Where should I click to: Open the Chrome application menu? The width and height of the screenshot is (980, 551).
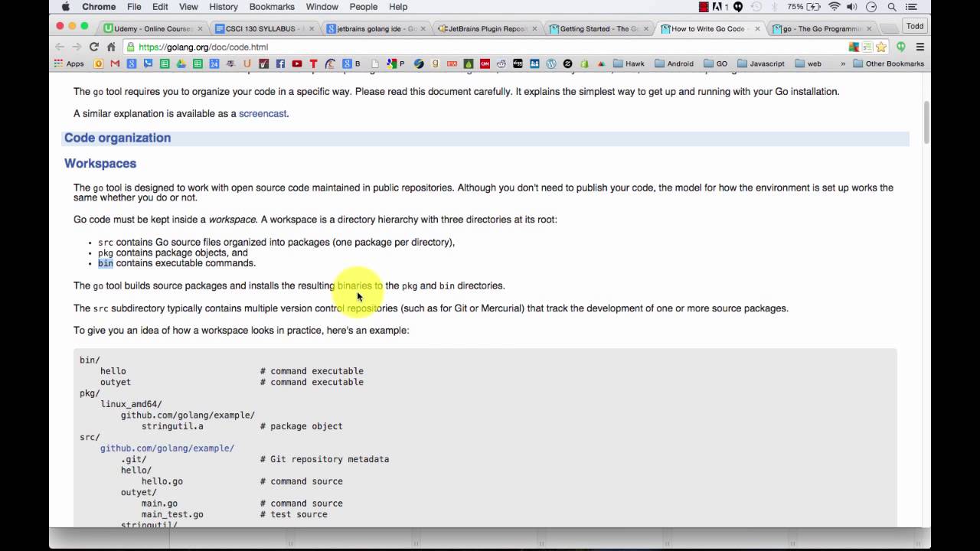tap(99, 7)
